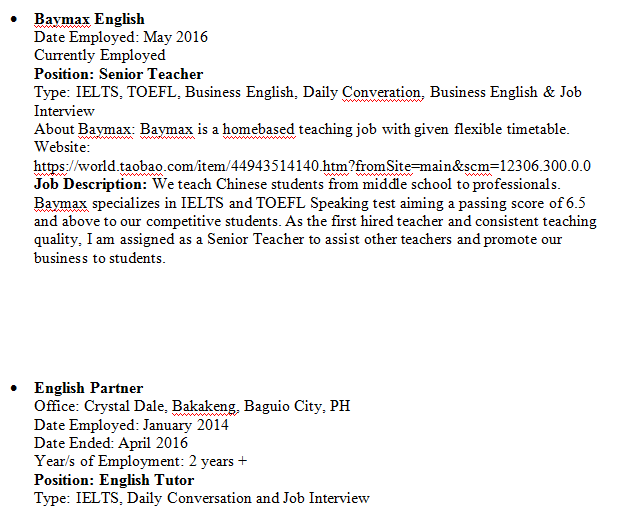Click the 'Baymax English' heading

tap(89, 19)
